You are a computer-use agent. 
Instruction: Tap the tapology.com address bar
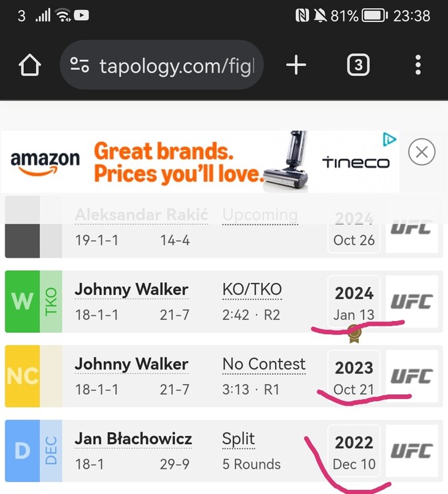pyautogui.click(x=176, y=65)
